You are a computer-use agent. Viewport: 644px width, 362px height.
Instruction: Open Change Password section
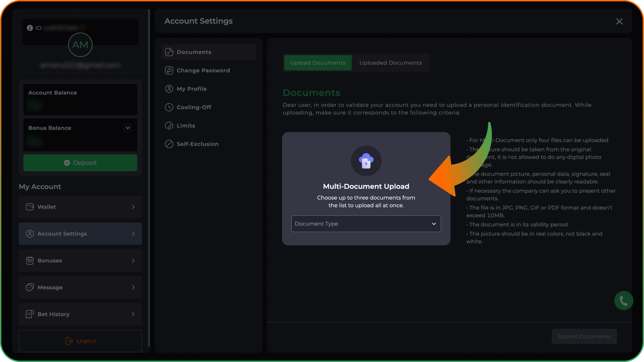[209, 70]
